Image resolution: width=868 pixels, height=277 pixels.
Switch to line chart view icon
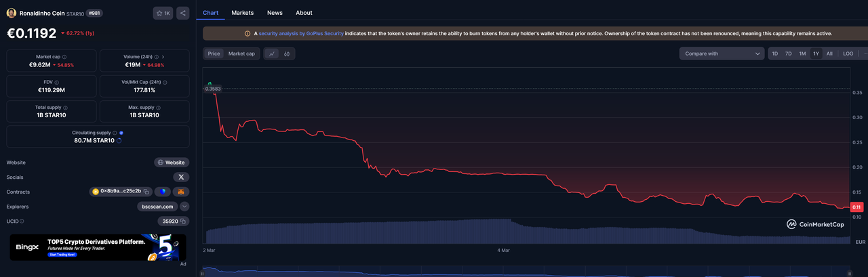point(271,54)
